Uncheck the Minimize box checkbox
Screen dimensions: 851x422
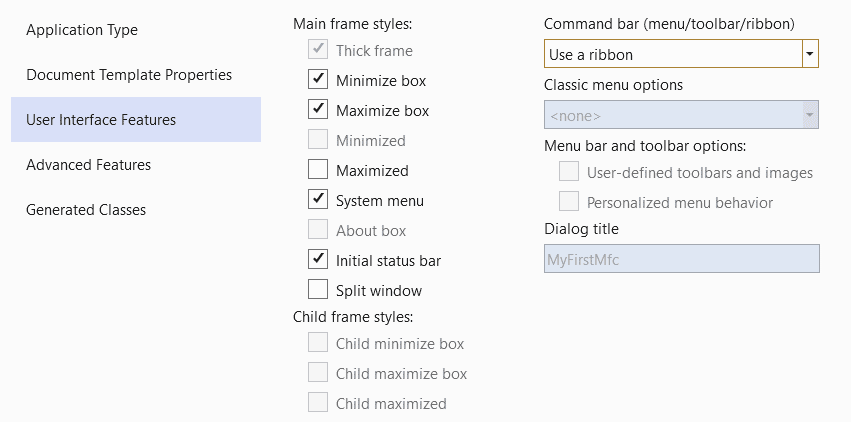click(318, 80)
